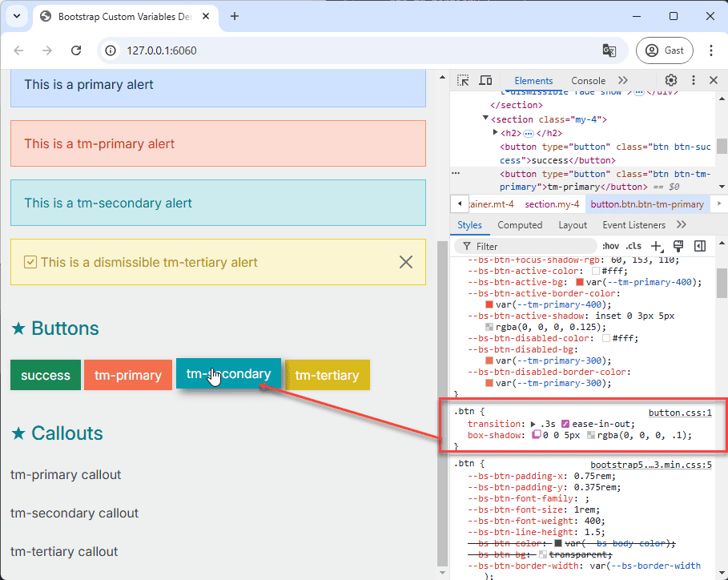Show more DevTools panels chevron
The width and height of the screenshot is (728, 580).
click(623, 80)
